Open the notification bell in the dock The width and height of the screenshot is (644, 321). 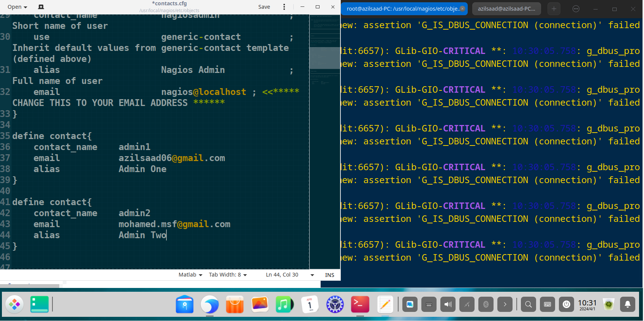coord(627,304)
